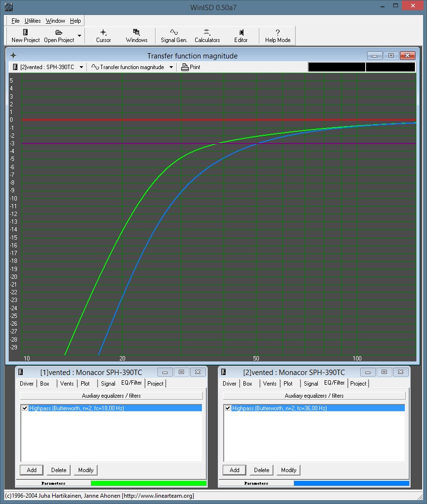Uncheck the 18.00 Hz highpass filter

coord(25,408)
